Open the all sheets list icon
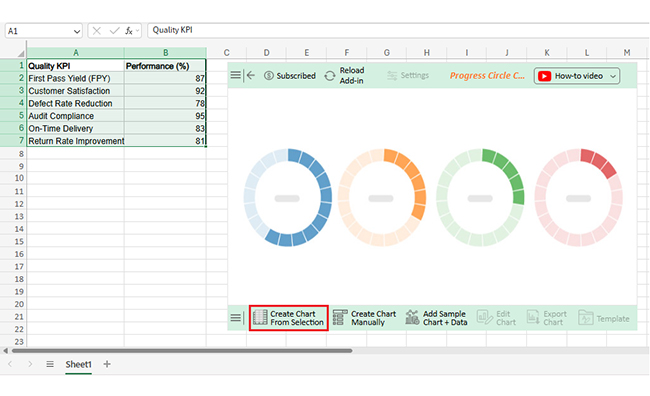650x396 pixels. 50,364
